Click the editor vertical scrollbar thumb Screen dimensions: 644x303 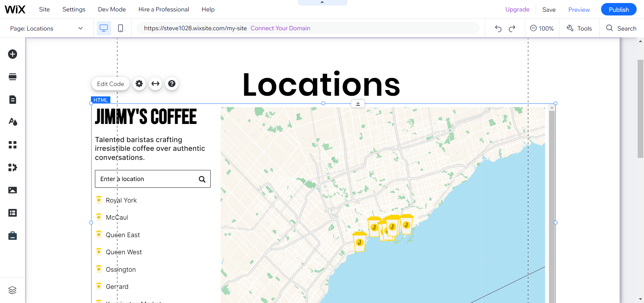click(640, 109)
